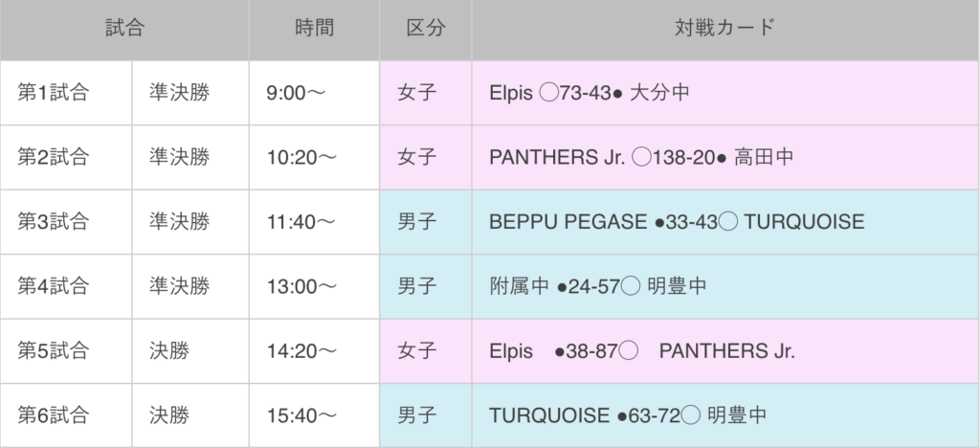980x448 pixels.
Task: Click 決勝 label in 第6試合 row
Action: pyautogui.click(x=169, y=415)
